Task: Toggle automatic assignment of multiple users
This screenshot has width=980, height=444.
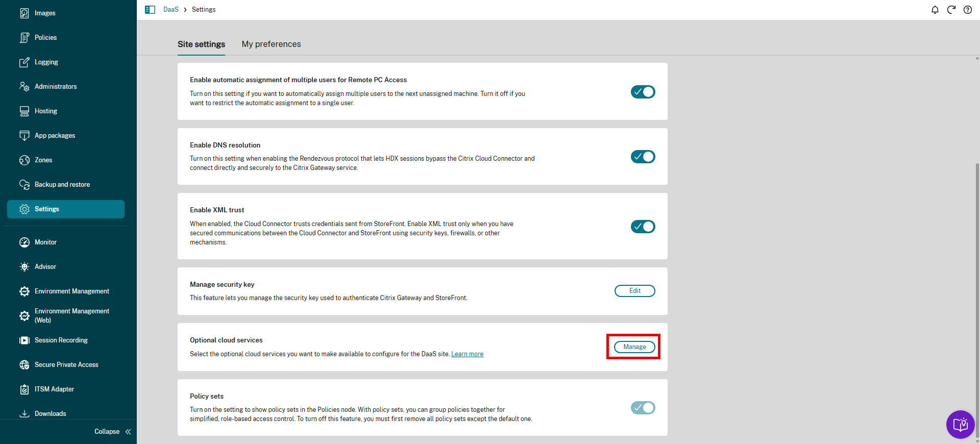Action: point(643,92)
